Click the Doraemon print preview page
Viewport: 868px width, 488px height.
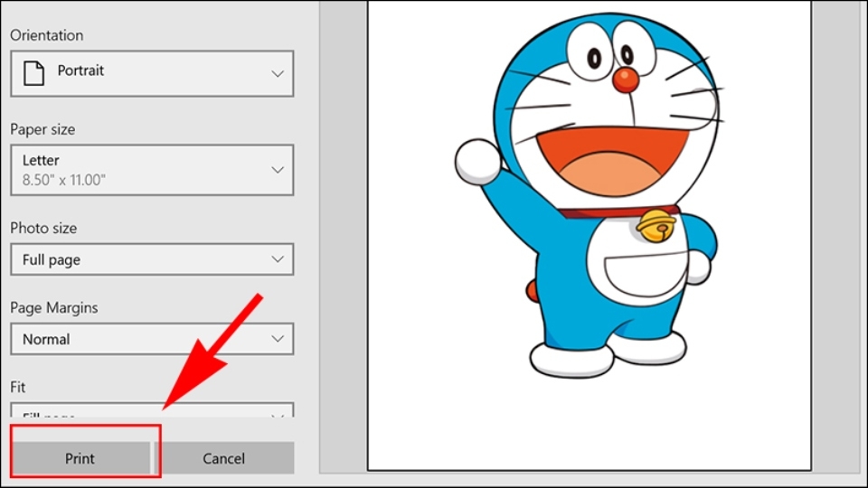[589, 236]
